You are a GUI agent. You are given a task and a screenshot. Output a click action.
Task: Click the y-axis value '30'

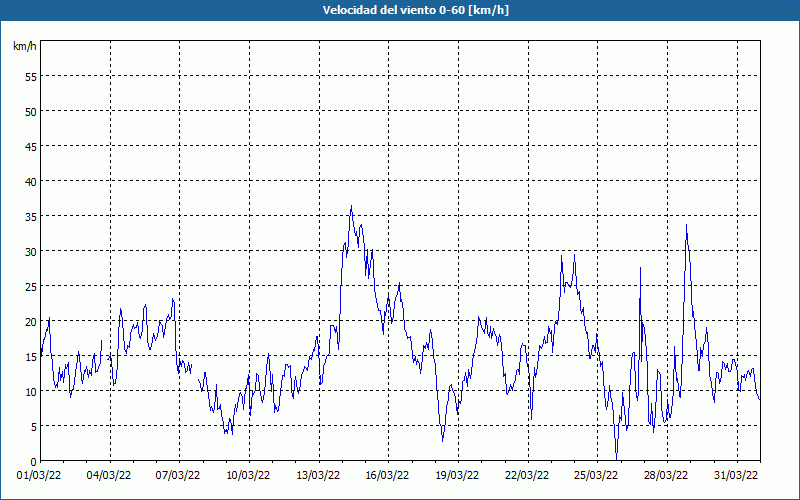pyautogui.click(x=31, y=252)
